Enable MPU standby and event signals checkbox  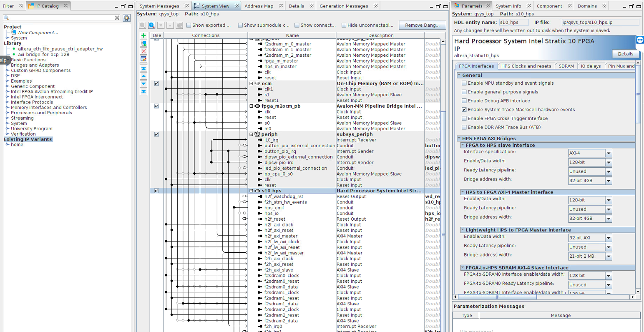pyautogui.click(x=464, y=83)
